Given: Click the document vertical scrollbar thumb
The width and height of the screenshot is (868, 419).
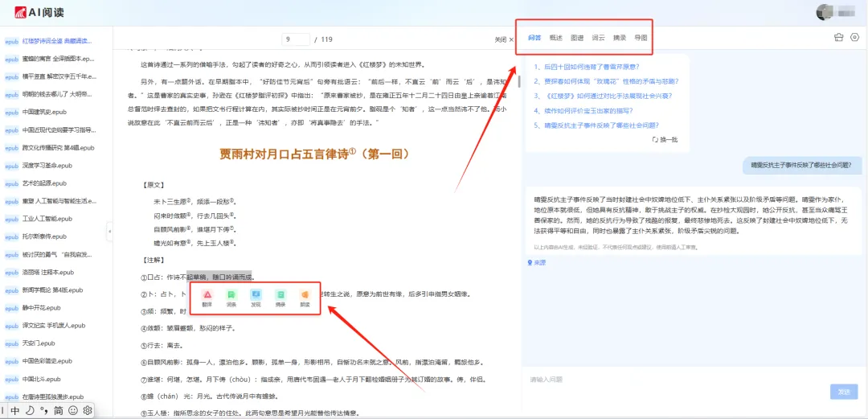Looking at the screenshot, I should 519,81.
